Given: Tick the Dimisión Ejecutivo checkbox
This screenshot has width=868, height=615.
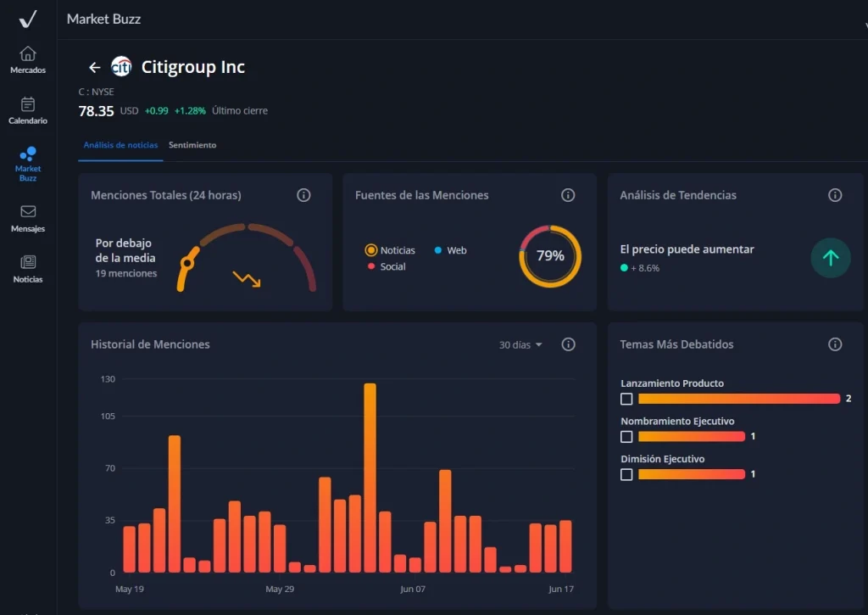Looking at the screenshot, I should pyautogui.click(x=626, y=474).
